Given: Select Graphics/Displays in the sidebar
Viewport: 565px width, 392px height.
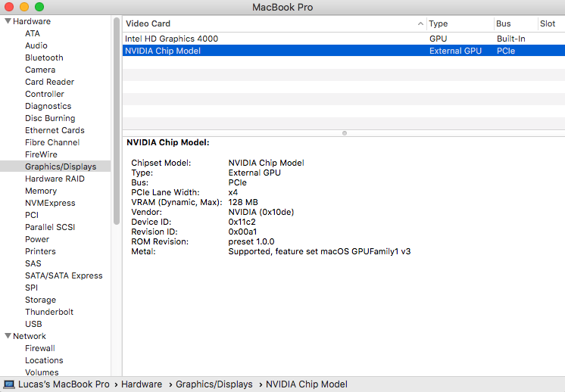Looking at the screenshot, I should [x=55, y=166].
